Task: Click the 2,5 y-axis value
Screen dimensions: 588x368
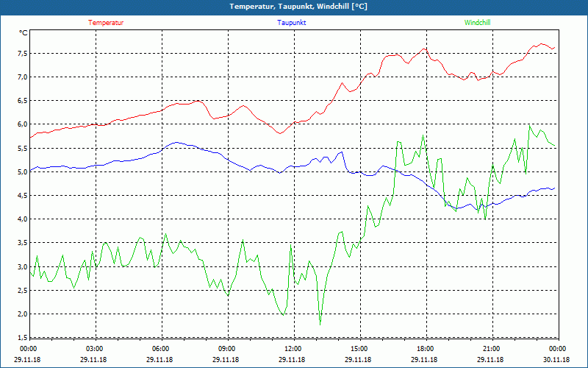Action: click(x=22, y=290)
